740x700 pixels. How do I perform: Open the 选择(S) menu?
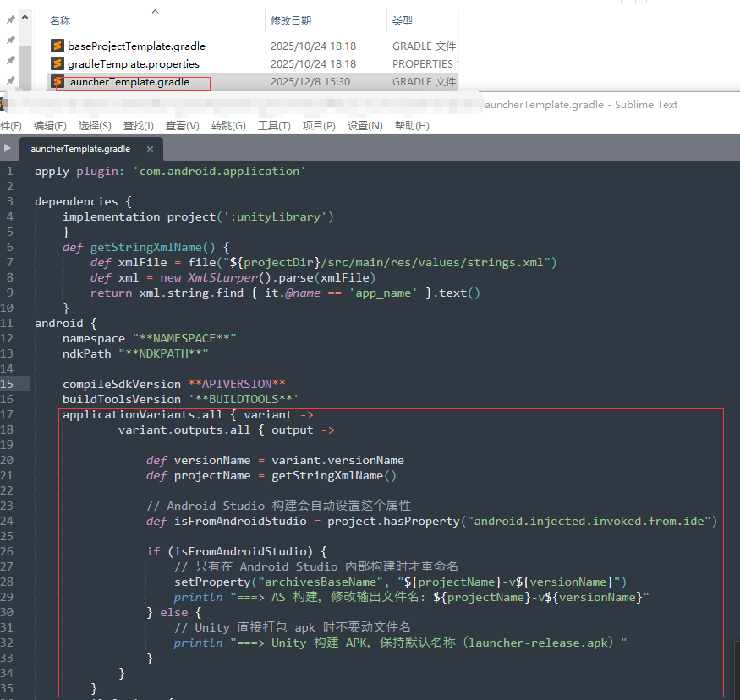(95, 126)
